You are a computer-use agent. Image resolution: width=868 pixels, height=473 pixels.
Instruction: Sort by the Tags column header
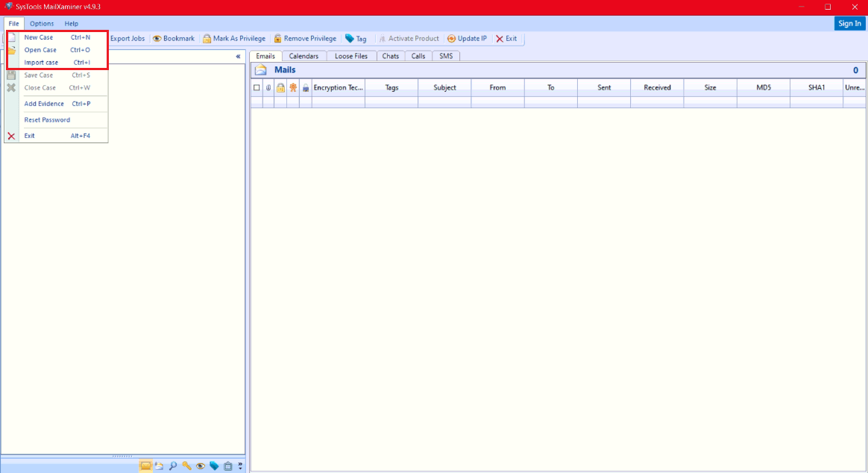tap(391, 87)
